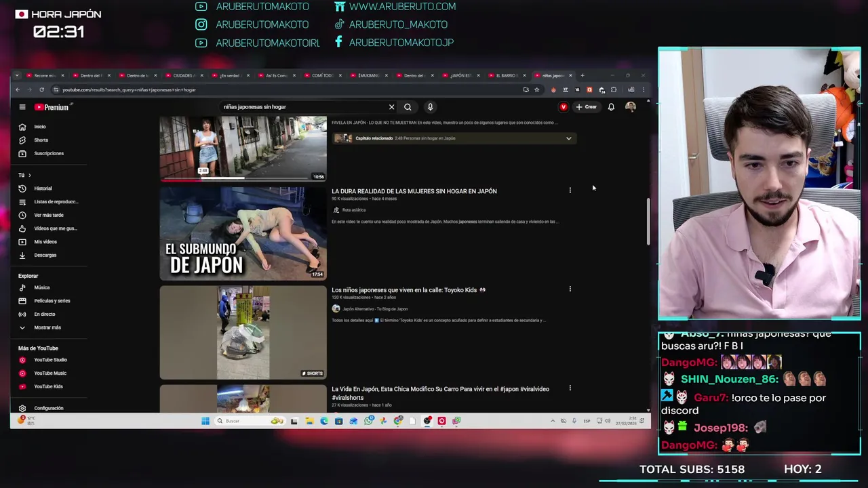Open Suscripciones in sidebar
Image resolution: width=868 pixels, height=488 pixels.
click(47, 153)
